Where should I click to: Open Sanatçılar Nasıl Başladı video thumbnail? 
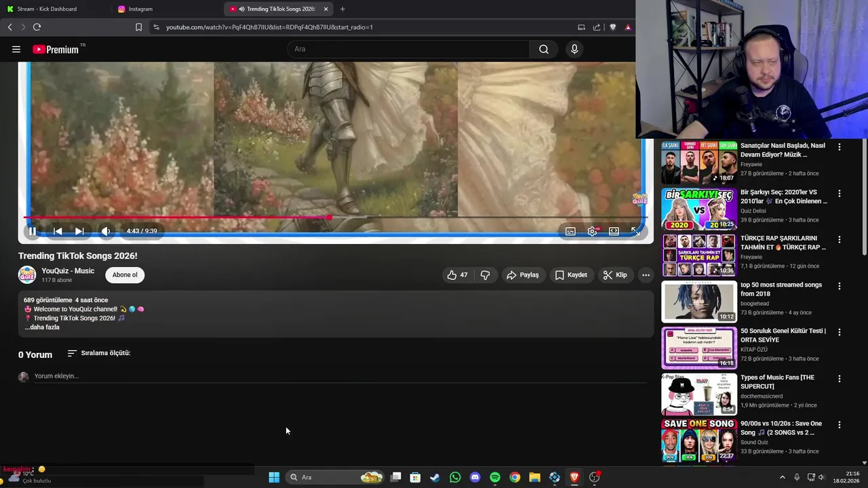(x=699, y=162)
